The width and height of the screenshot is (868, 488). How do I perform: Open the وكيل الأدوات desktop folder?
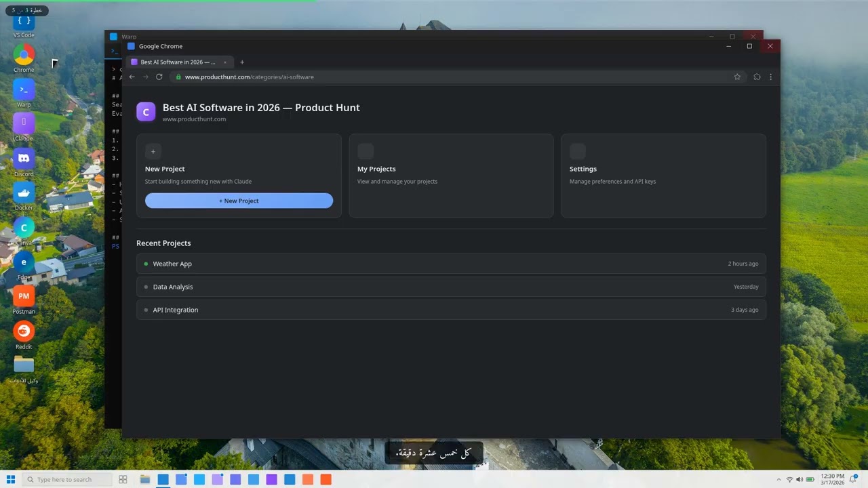tap(24, 369)
